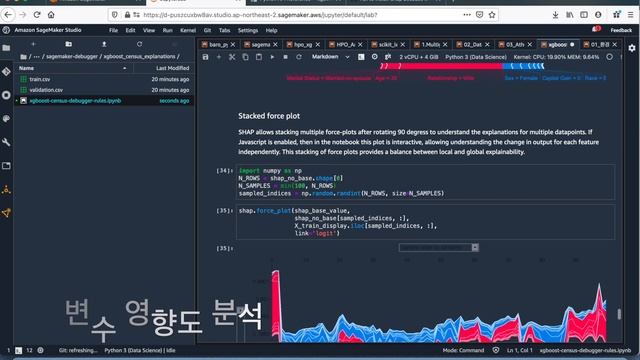Open the settings gear on right sidebar

[632, 48]
